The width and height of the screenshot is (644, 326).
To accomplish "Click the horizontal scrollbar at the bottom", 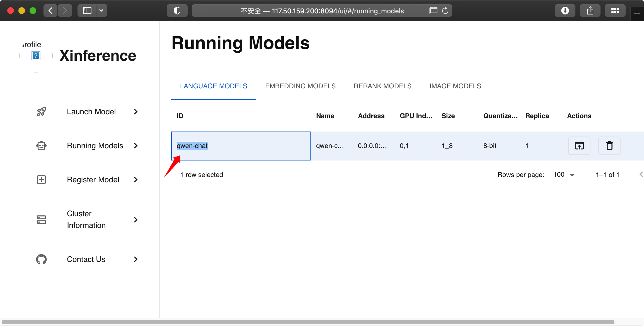I will pyautogui.click(x=307, y=322).
